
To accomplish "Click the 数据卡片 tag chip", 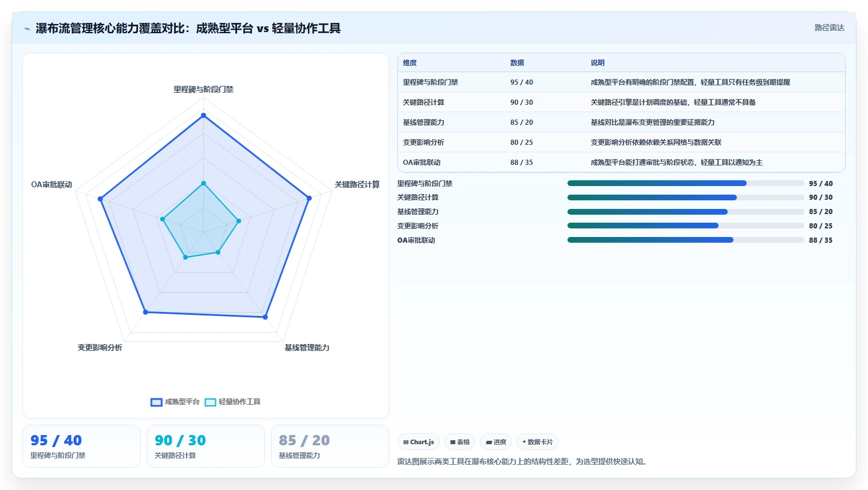I will coord(538,442).
